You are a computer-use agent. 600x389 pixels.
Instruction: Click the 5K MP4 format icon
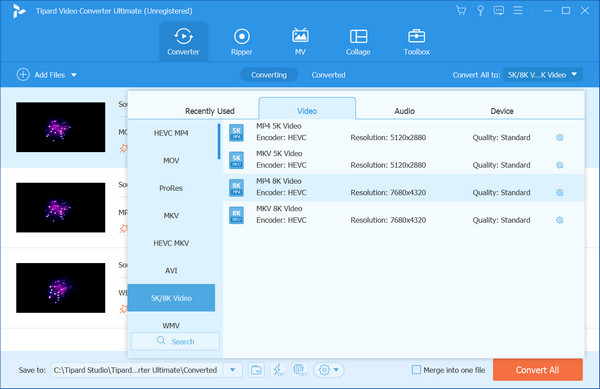point(236,133)
